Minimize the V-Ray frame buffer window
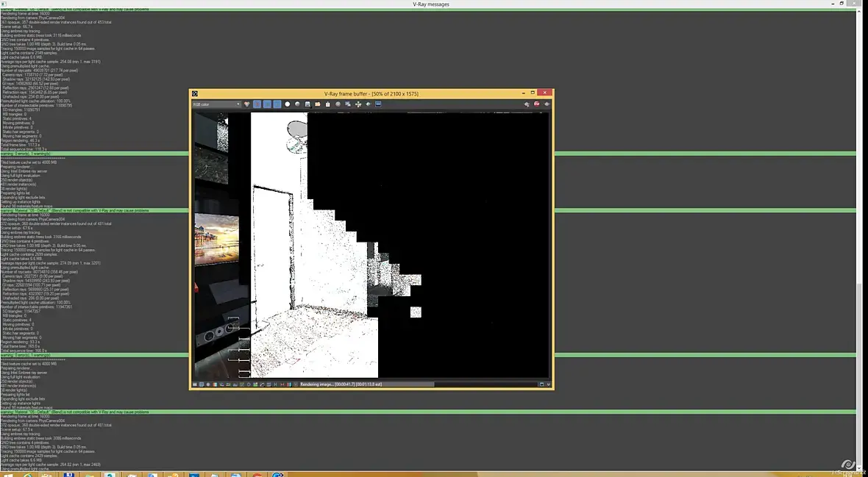The width and height of the screenshot is (868, 477). [524, 93]
